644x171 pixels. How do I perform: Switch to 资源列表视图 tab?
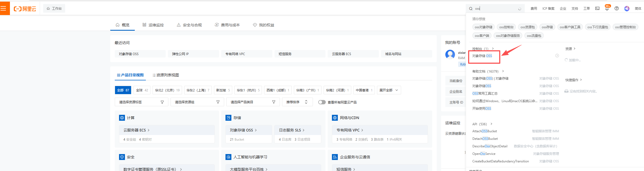pos(165,75)
